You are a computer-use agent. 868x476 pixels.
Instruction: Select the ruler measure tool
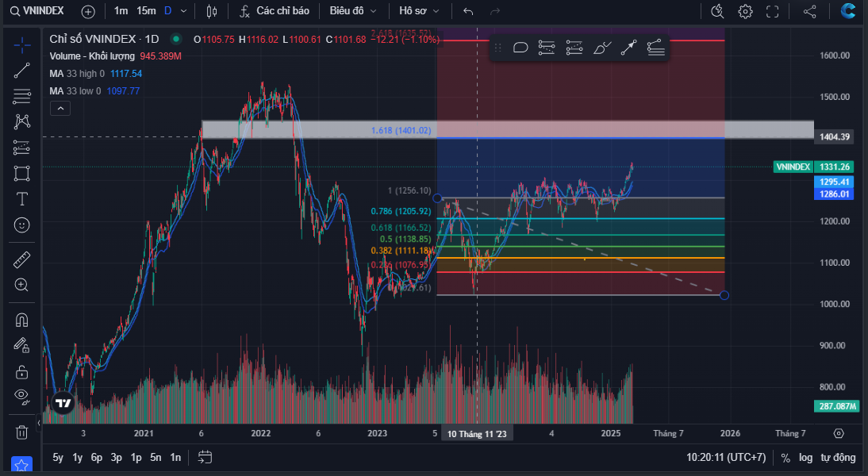pyautogui.click(x=21, y=259)
